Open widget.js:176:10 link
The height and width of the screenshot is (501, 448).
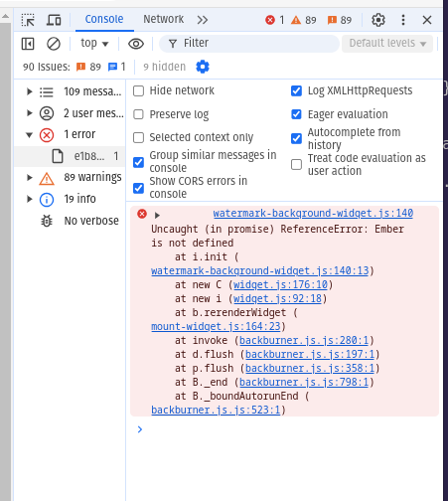click(280, 284)
